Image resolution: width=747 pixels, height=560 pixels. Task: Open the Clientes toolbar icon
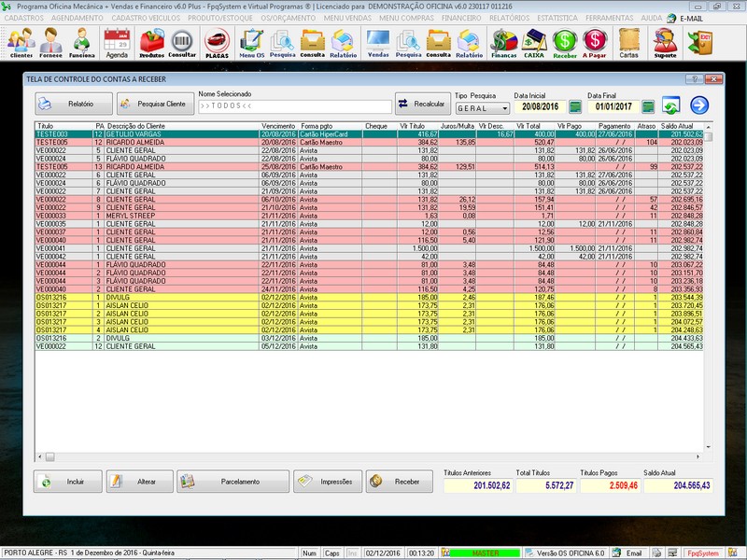point(21,43)
